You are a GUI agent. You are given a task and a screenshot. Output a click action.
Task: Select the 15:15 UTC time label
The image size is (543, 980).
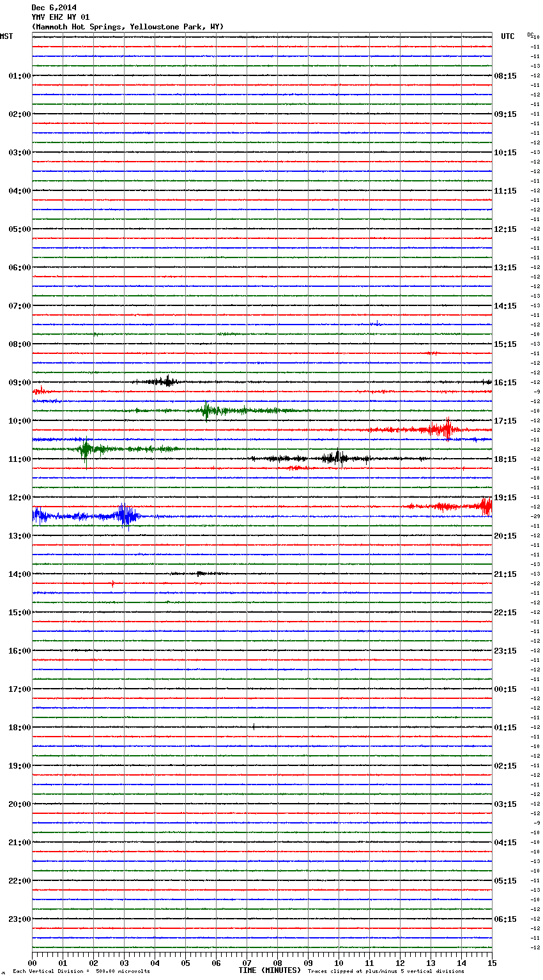(x=505, y=344)
